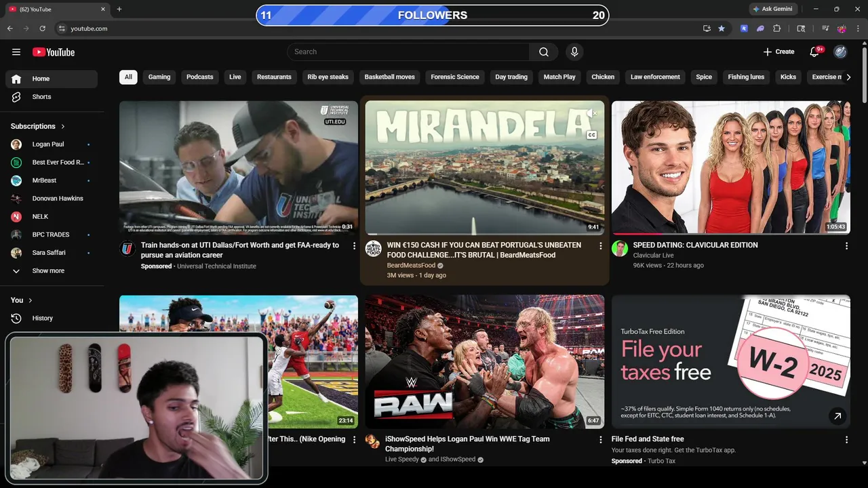Image resolution: width=868 pixels, height=488 pixels.
Task: Open Sara Saffari subscription
Action: pyautogui.click(x=52, y=253)
